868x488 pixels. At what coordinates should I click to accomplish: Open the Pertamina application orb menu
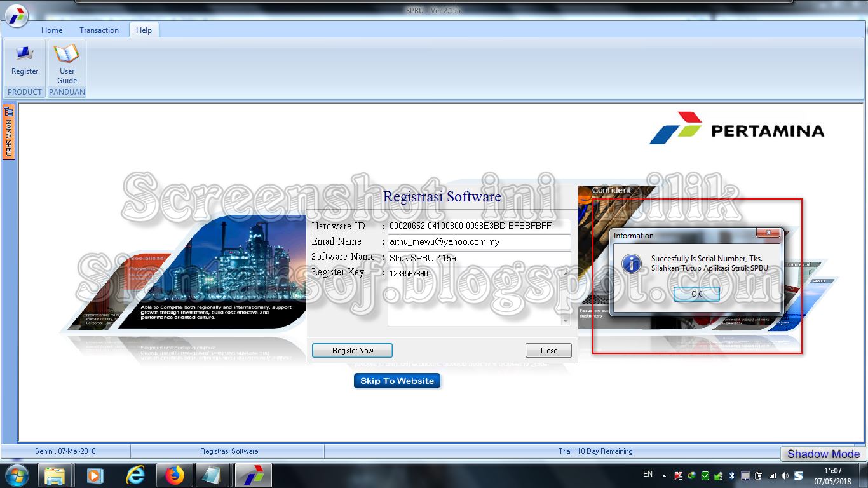pos(17,15)
